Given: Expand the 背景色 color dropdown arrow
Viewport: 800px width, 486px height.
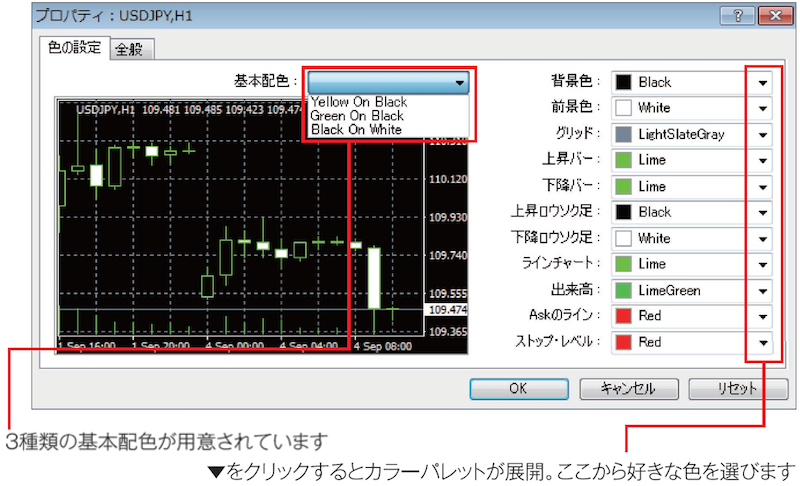Looking at the screenshot, I should (x=763, y=83).
